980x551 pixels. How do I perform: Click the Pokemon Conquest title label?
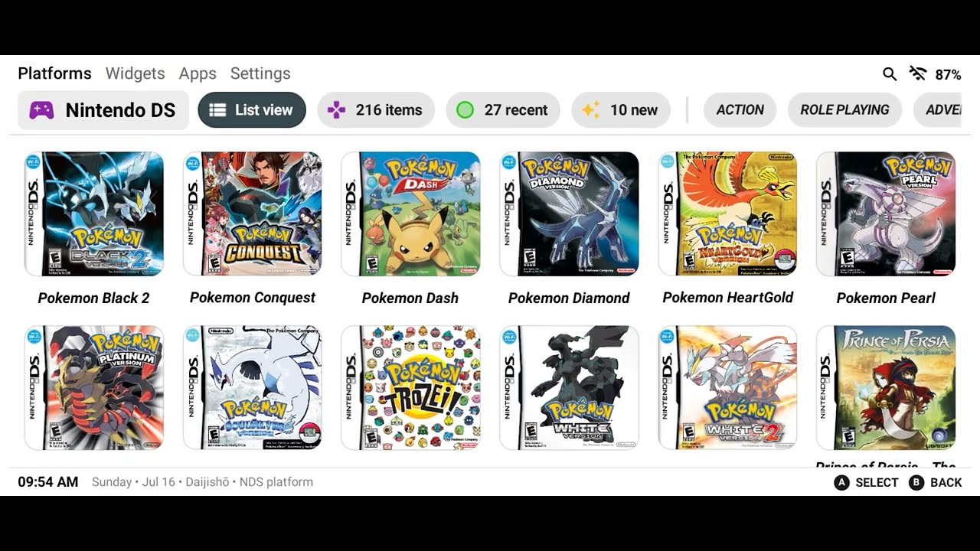click(253, 298)
